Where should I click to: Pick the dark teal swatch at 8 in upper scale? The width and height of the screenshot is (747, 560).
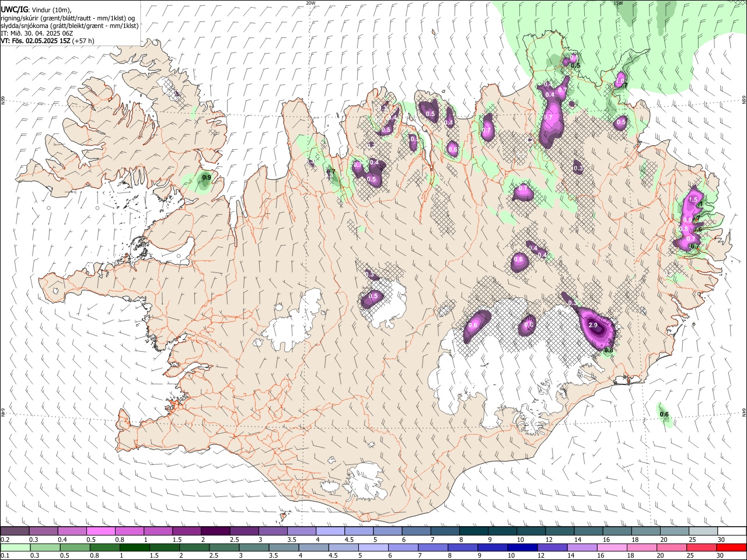(x=473, y=531)
